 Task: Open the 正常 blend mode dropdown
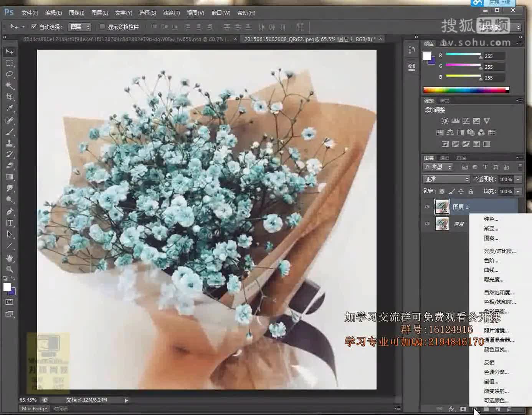[446, 179]
